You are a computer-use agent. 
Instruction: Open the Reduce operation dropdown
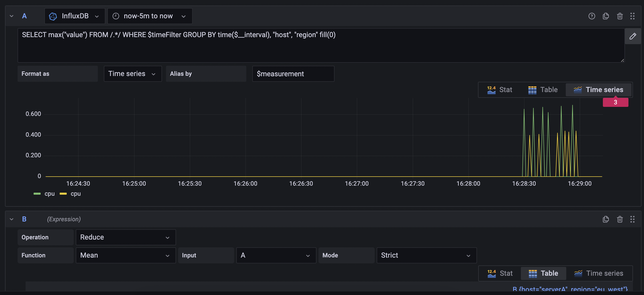click(x=125, y=237)
